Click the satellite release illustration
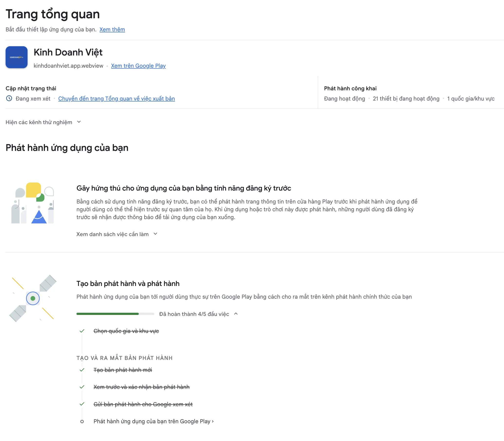The image size is (504, 441). coord(33,298)
